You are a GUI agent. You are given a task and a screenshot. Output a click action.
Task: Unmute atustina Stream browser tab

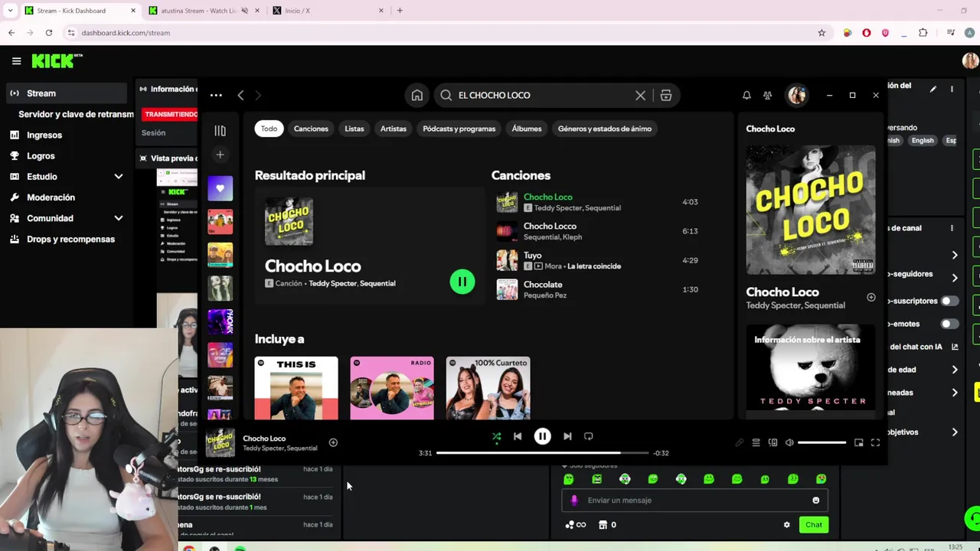point(245,11)
